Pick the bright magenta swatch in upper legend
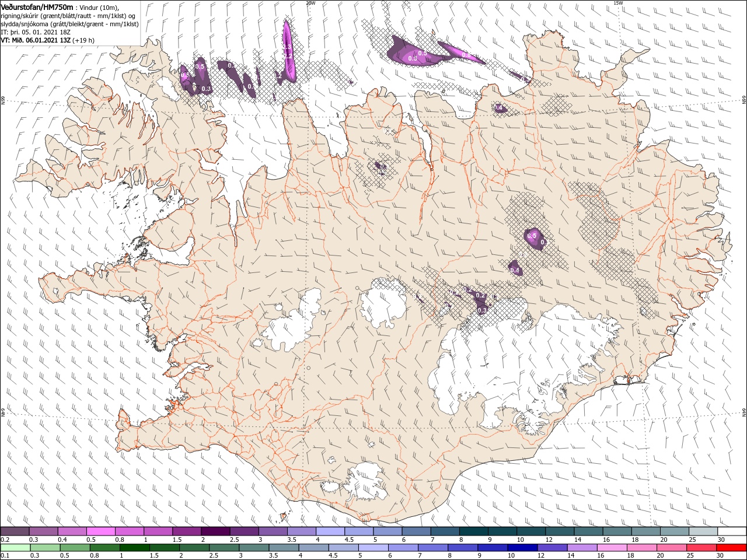Screen dimensions: 747x560 coord(101,531)
